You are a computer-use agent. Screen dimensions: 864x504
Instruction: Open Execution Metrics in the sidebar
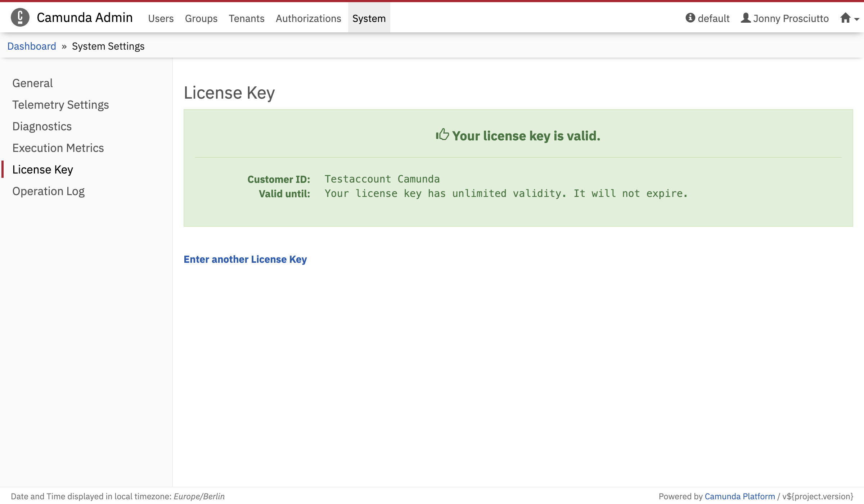coord(58,148)
